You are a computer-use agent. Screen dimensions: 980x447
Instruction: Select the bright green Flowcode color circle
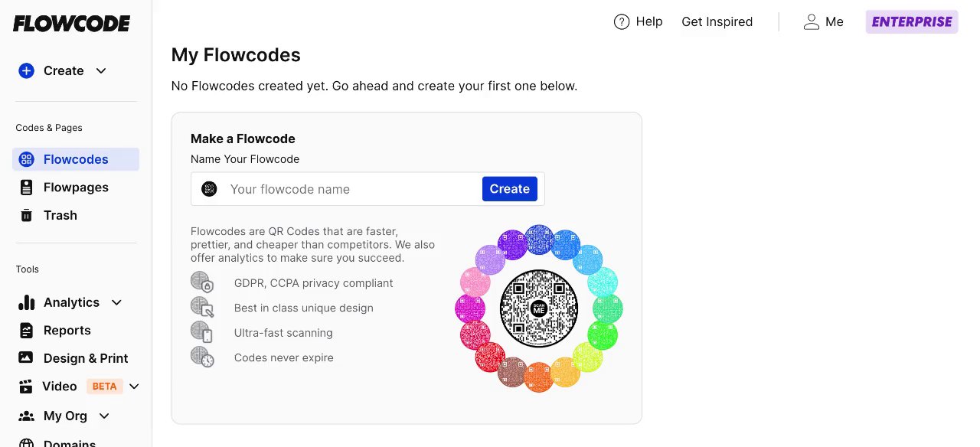pyautogui.click(x=603, y=335)
